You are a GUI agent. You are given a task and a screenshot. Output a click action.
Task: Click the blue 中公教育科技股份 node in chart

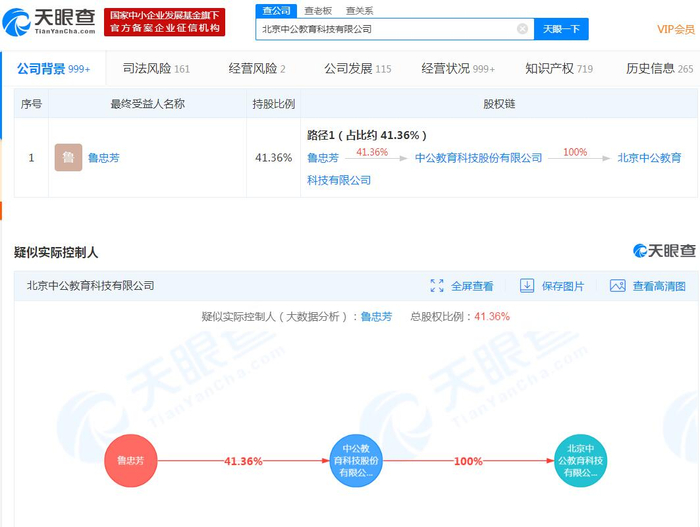tap(356, 460)
